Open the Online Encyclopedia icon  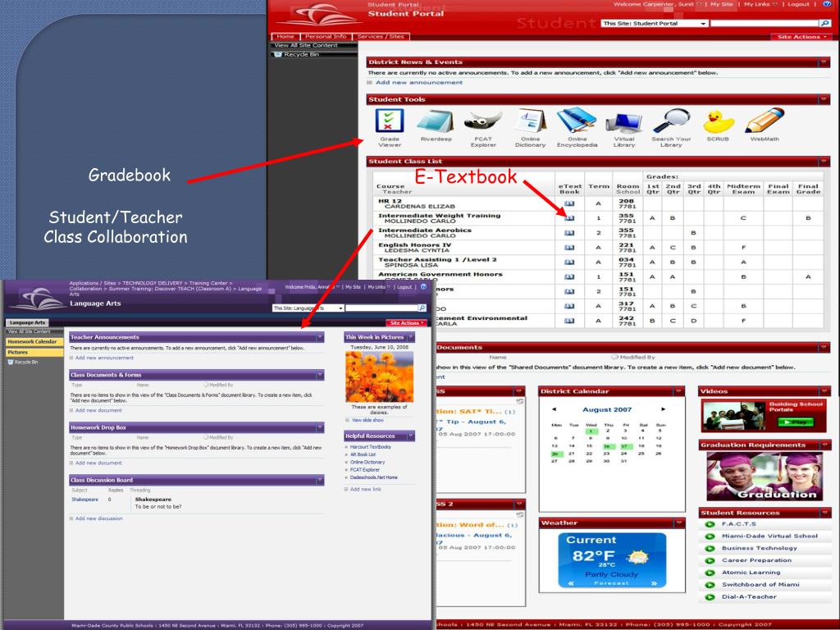(577, 121)
